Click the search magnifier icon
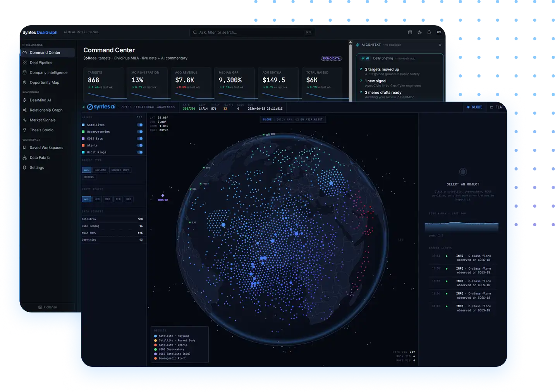The width and height of the screenshot is (555, 392). [195, 32]
